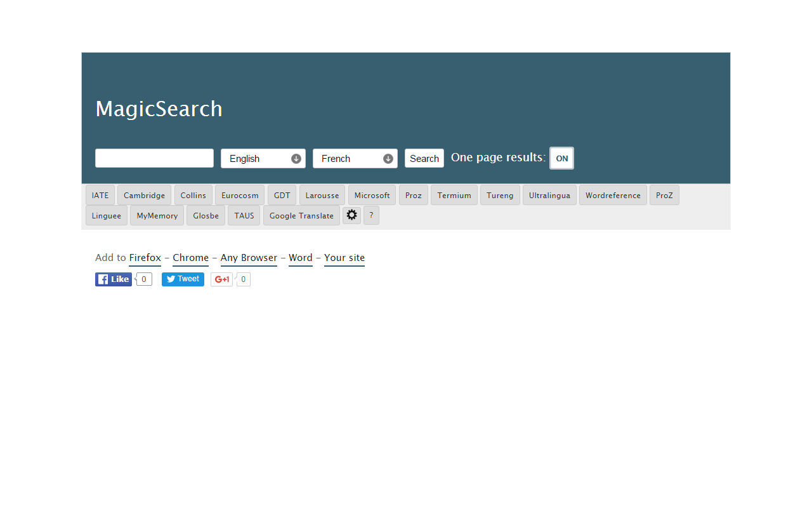Select Google Translate as a source
The height and width of the screenshot is (508, 812).
[x=301, y=215]
